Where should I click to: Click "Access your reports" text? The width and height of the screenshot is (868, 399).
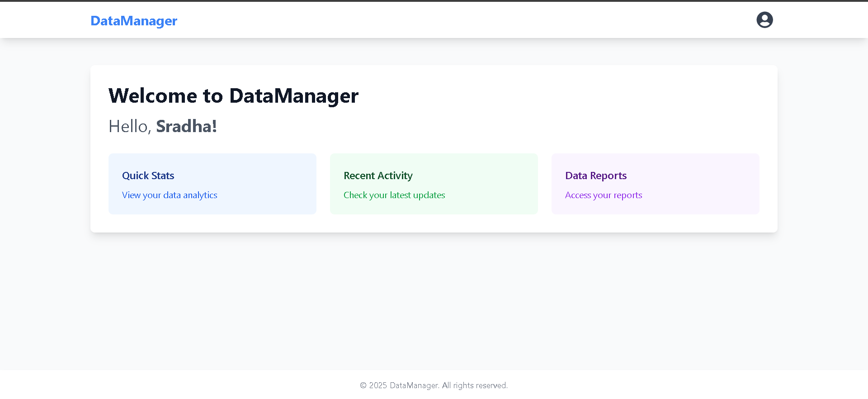(604, 195)
